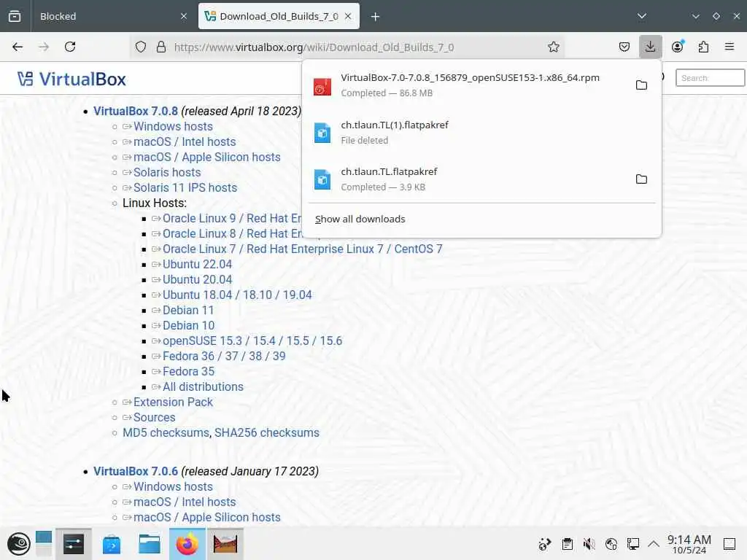
Task: Close the Blocked tab
Action: [184, 16]
